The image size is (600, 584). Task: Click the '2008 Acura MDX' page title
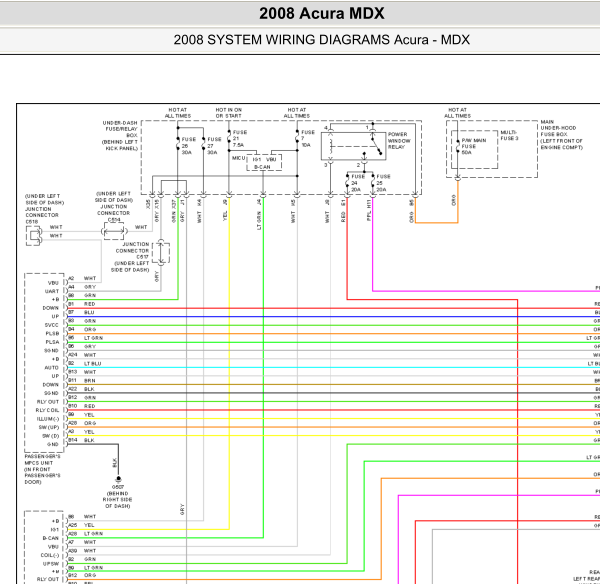(x=321, y=14)
